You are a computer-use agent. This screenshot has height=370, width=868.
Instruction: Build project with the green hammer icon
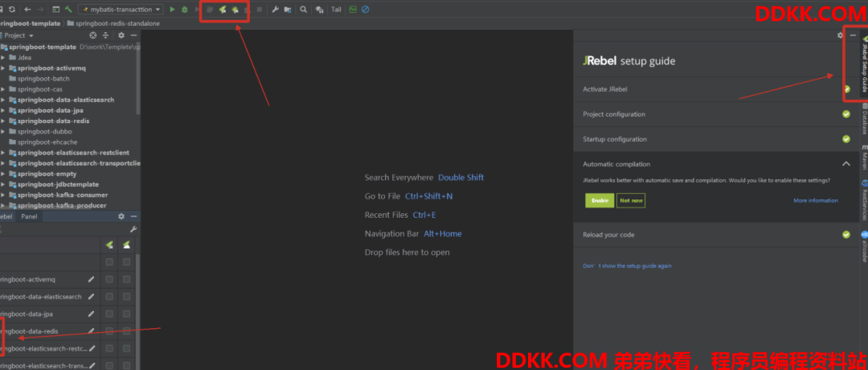click(68, 10)
